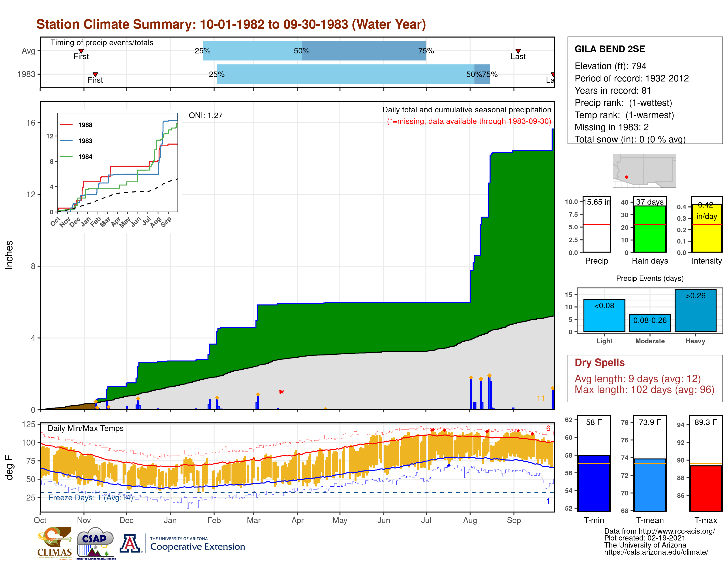The height and width of the screenshot is (563, 728).
Task: Click the red T-max bar
Action: click(706, 488)
